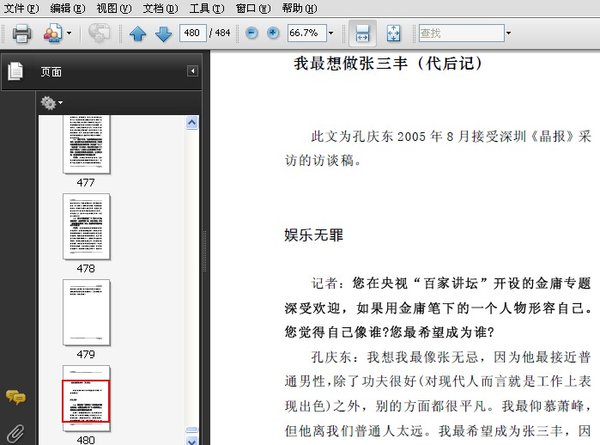This screenshot has width=600, height=445.
Task: Go to previous page with up arrow
Action: coord(138,34)
